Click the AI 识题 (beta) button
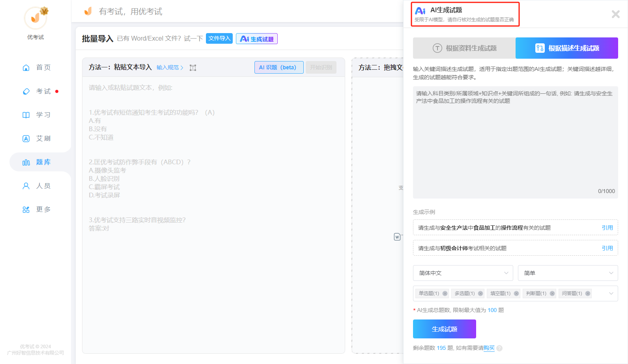 point(279,67)
